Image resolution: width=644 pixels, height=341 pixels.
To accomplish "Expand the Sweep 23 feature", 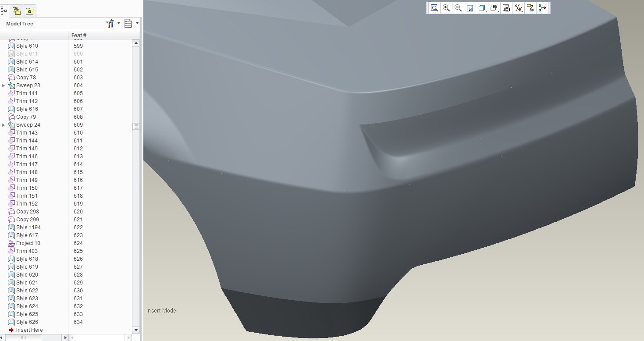I will click(4, 85).
